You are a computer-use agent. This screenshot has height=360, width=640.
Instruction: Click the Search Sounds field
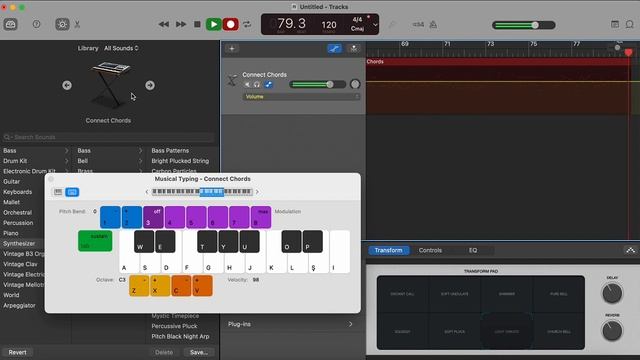point(109,137)
